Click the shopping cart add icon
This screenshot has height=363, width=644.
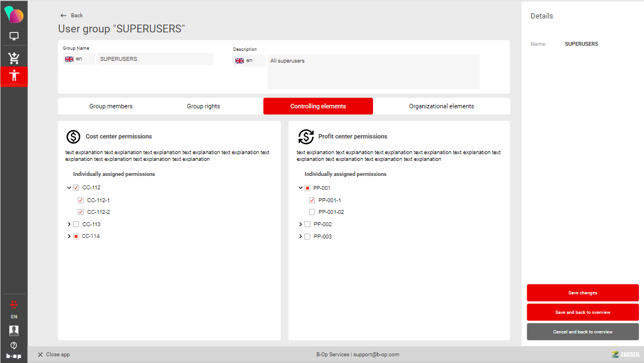(x=14, y=58)
